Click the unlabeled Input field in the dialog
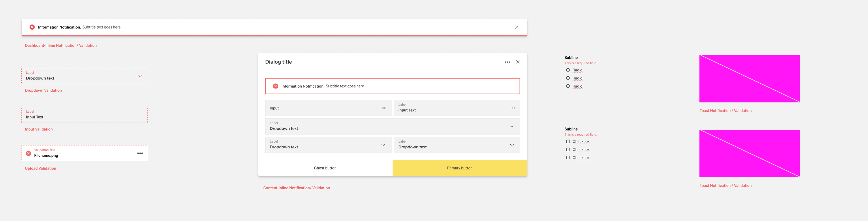868x221 pixels. pos(324,108)
